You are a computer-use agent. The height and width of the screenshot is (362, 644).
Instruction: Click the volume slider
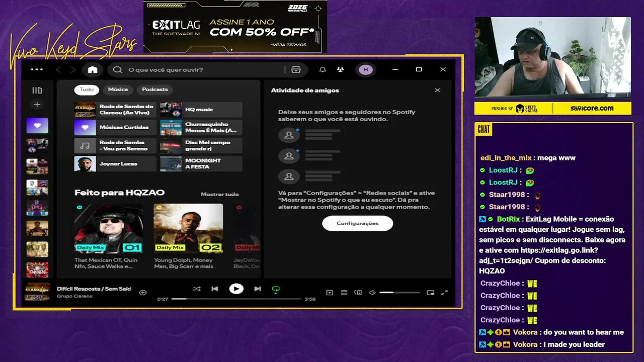point(399,293)
